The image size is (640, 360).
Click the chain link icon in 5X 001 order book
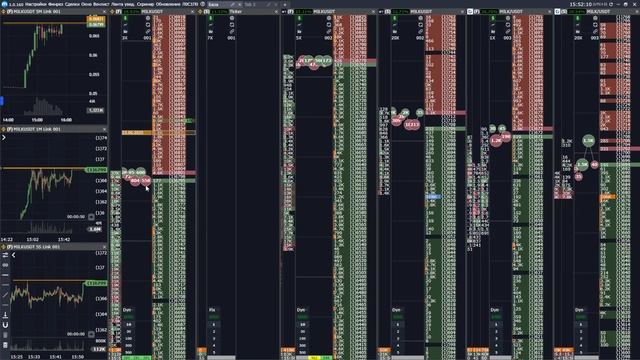coord(148,31)
